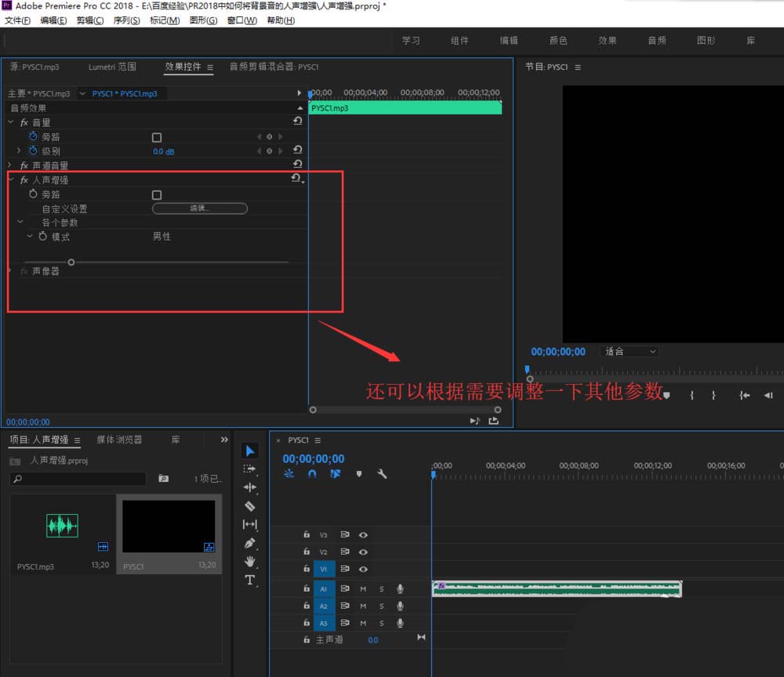The width and height of the screenshot is (784, 677).
Task: Reset the 人声增强 effect
Action: (297, 179)
